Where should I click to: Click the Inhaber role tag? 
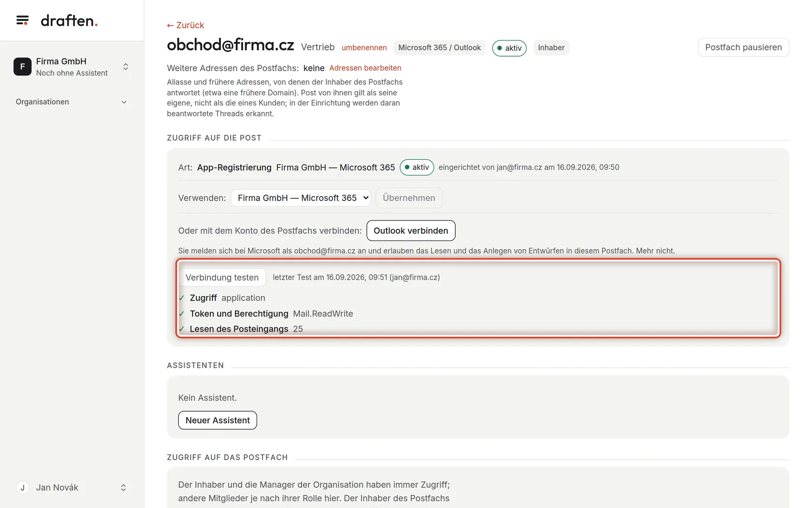click(x=551, y=47)
